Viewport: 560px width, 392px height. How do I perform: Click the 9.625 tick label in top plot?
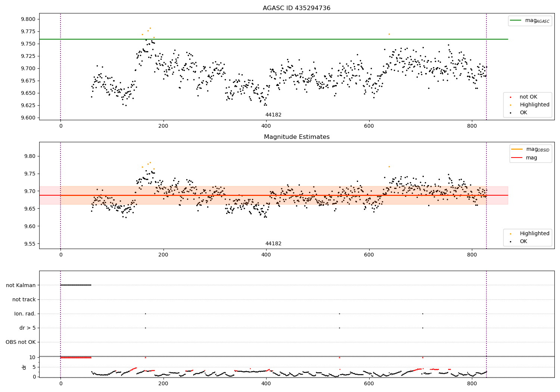click(x=28, y=105)
